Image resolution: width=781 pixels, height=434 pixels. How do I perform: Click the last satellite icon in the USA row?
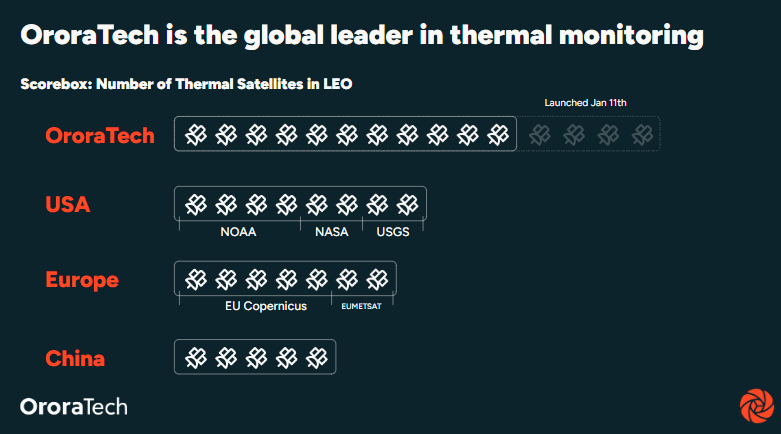tap(406, 204)
